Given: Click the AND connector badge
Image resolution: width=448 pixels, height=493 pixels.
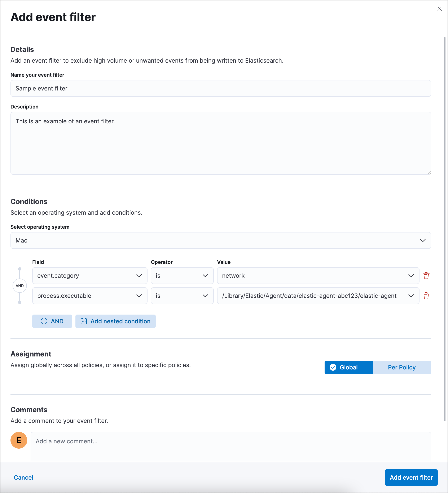Looking at the screenshot, I should click(x=20, y=286).
